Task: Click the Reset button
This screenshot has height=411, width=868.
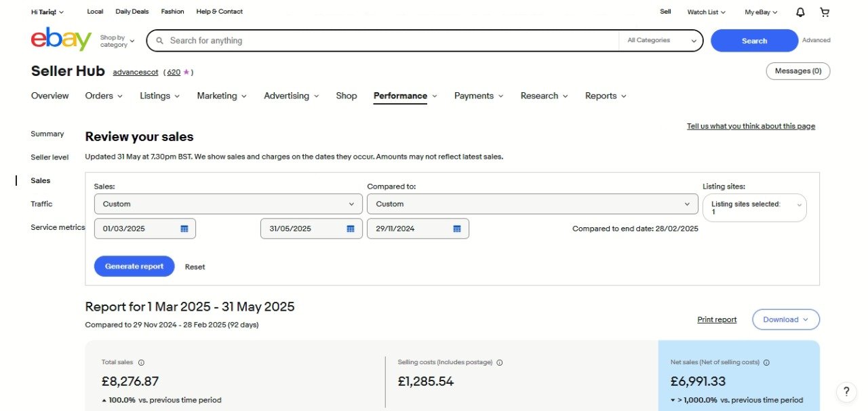Action: pos(195,267)
